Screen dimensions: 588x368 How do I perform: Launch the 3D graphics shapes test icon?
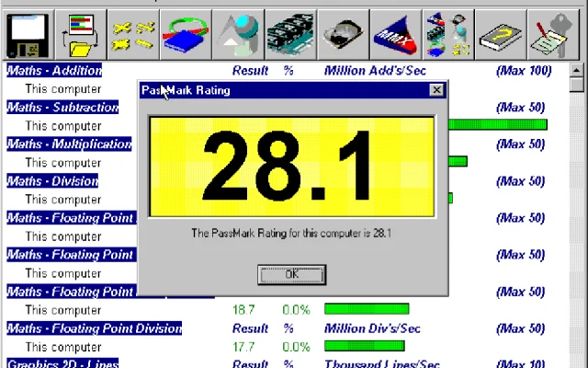click(x=237, y=34)
